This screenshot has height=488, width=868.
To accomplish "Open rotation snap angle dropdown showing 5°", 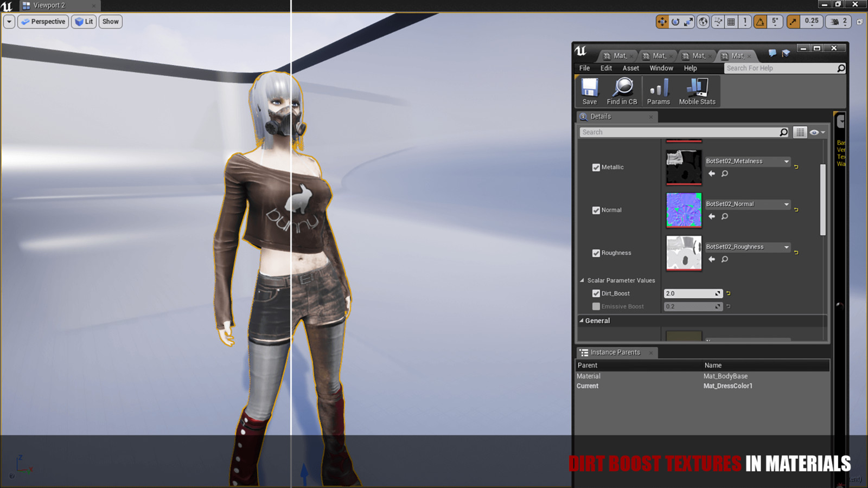I will [x=775, y=22].
